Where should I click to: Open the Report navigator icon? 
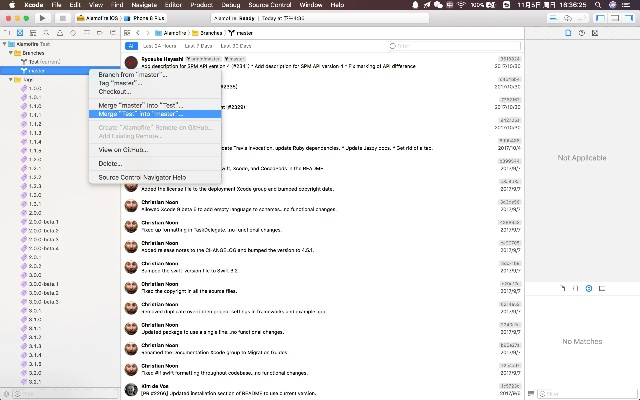tap(113, 33)
